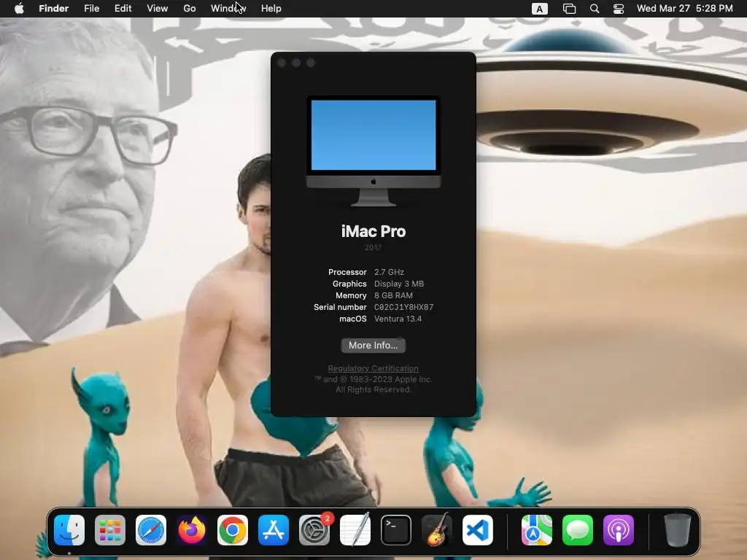
Task: Open the Edit menu
Action: (123, 9)
